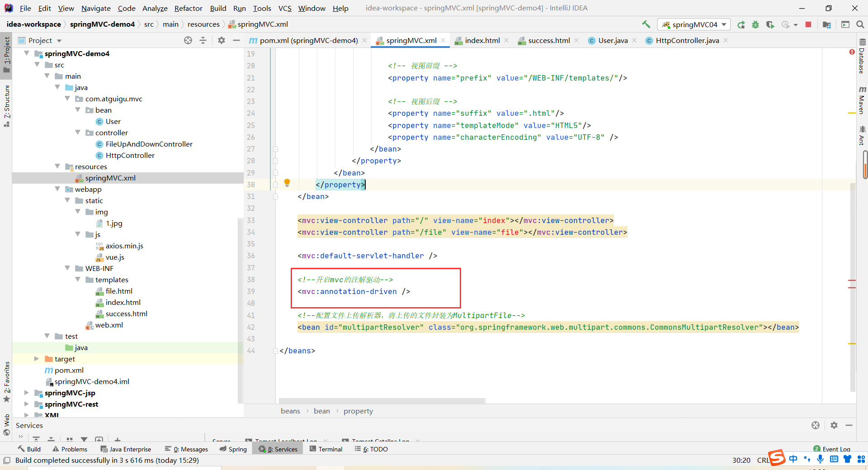Open the Database tool window
The height and width of the screenshot is (470, 868).
click(x=862, y=56)
